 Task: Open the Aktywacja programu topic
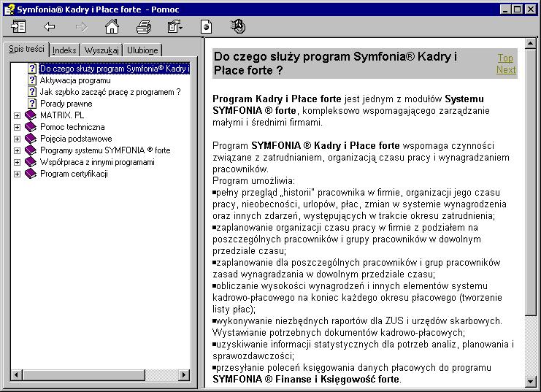click(75, 80)
